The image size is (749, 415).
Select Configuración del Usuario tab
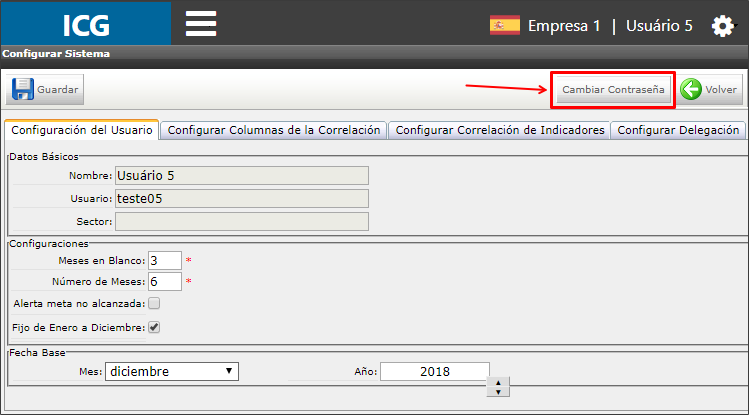coord(82,130)
